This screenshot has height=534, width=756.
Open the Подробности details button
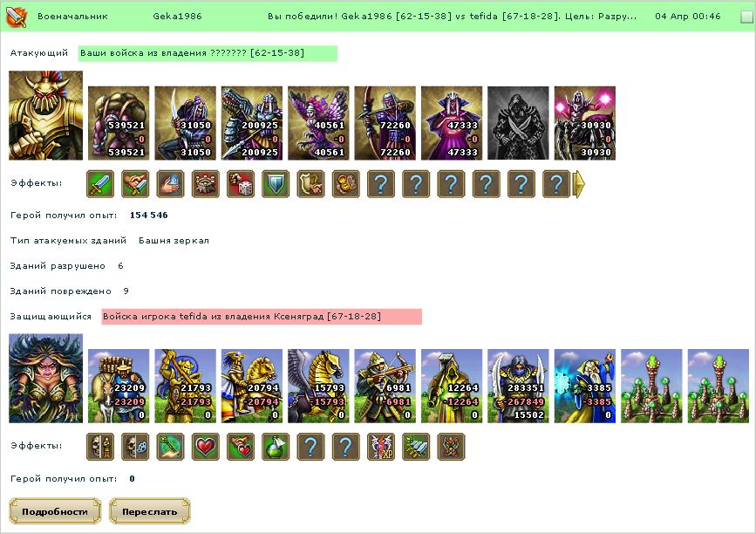[55, 511]
